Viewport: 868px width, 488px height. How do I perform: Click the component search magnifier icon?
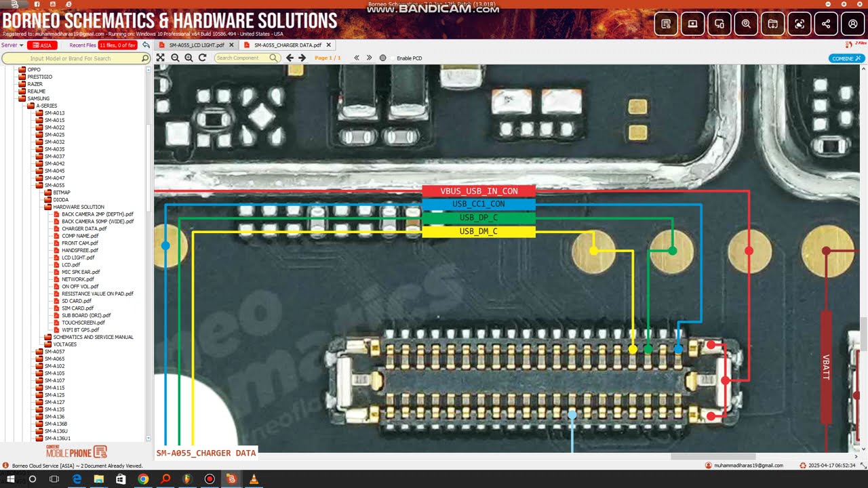coord(273,58)
